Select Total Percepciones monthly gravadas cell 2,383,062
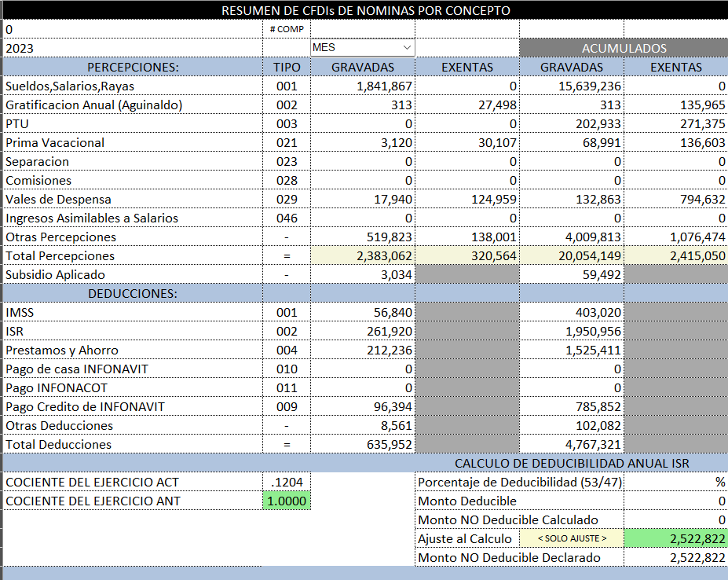Screen dimensions: 728x580 [363, 255]
